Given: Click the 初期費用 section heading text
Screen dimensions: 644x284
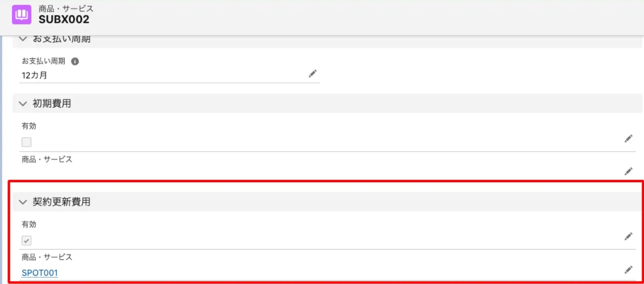Looking at the screenshot, I should click(52, 104).
